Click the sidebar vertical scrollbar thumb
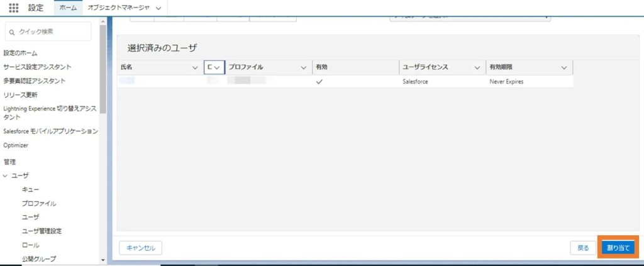This screenshot has width=644, height=266. tap(103, 69)
